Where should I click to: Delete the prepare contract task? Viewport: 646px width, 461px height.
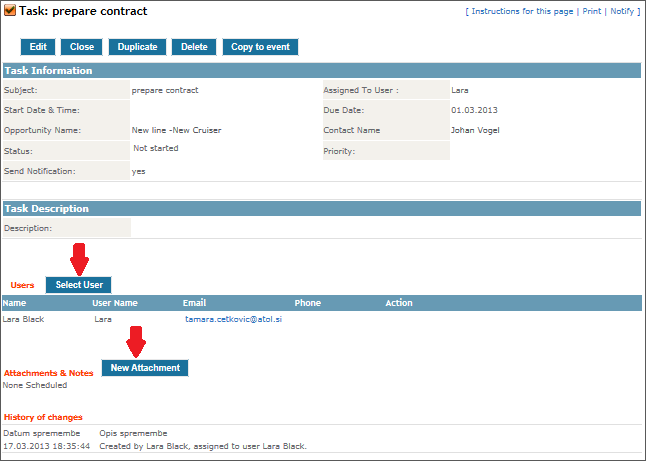point(194,47)
